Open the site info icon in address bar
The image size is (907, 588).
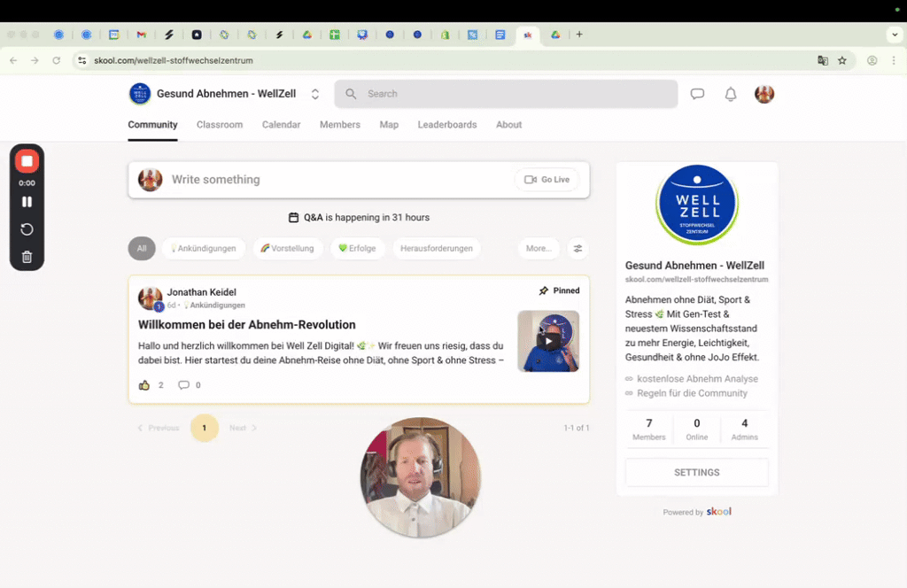point(82,61)
